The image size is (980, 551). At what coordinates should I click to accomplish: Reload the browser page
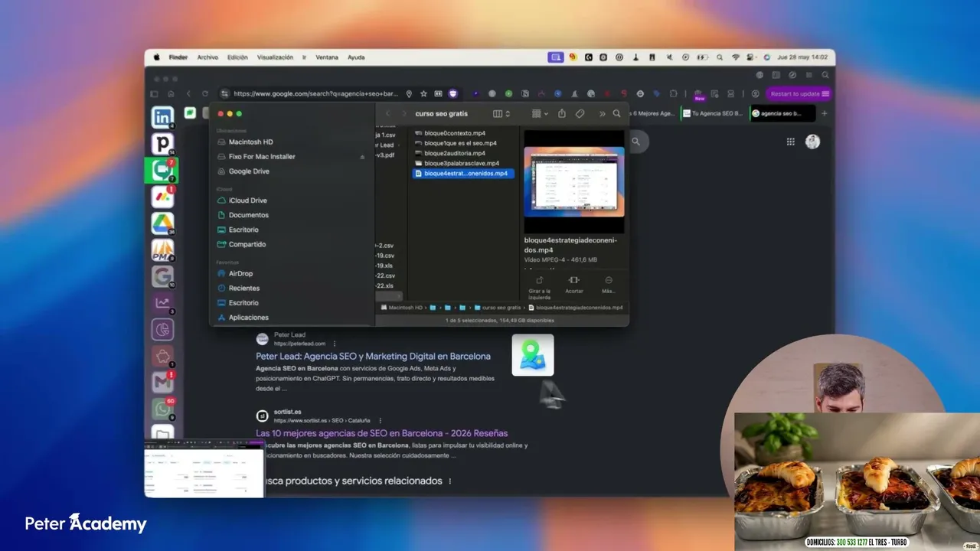click(204, 93)
